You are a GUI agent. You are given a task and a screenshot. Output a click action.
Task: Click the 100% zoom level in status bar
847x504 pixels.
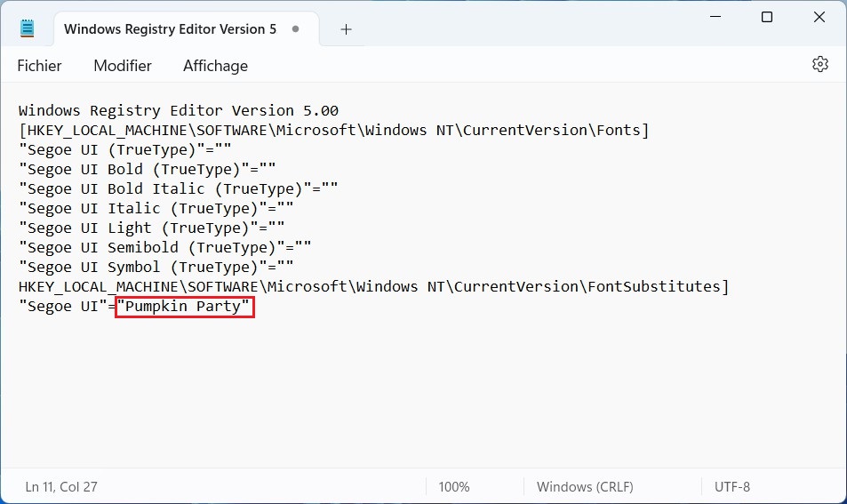(454, 487)
